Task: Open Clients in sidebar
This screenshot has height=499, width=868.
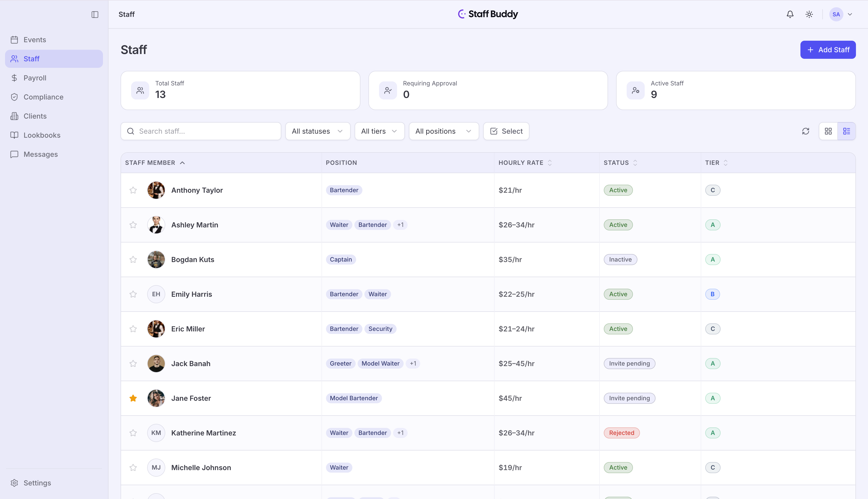Action: (x=54, y=116)
